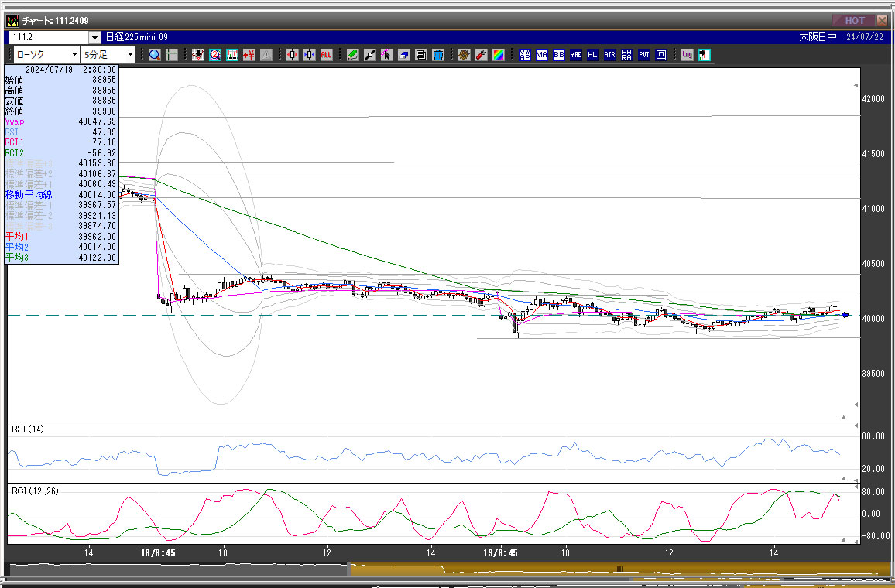
Task: Click the black arrow export icon
Action: (704, 55)
